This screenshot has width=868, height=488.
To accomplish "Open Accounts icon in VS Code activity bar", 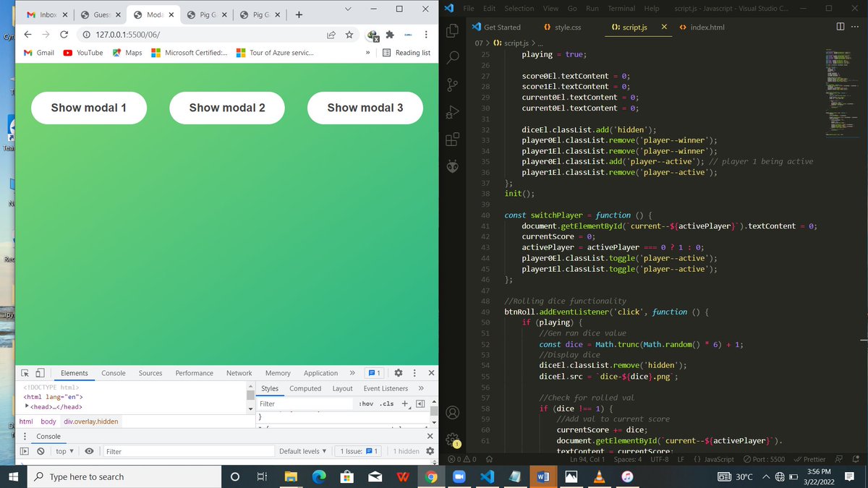I will 454,413.
